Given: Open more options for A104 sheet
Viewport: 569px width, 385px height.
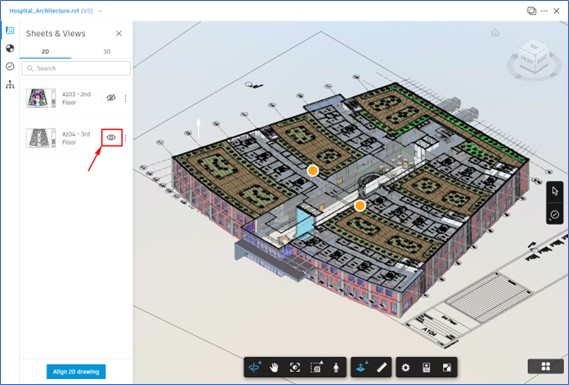Looking at the screenshot, I should click(126, 138).
